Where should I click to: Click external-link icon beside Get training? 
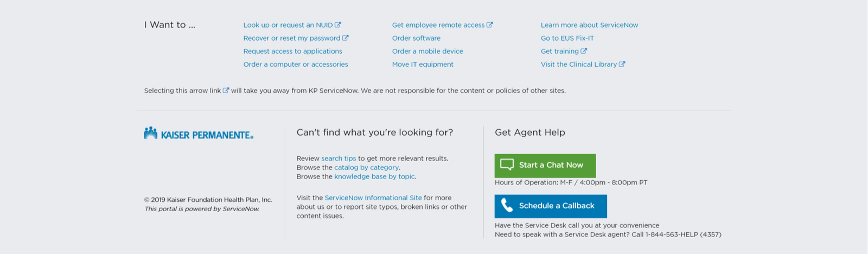(584, 51)
